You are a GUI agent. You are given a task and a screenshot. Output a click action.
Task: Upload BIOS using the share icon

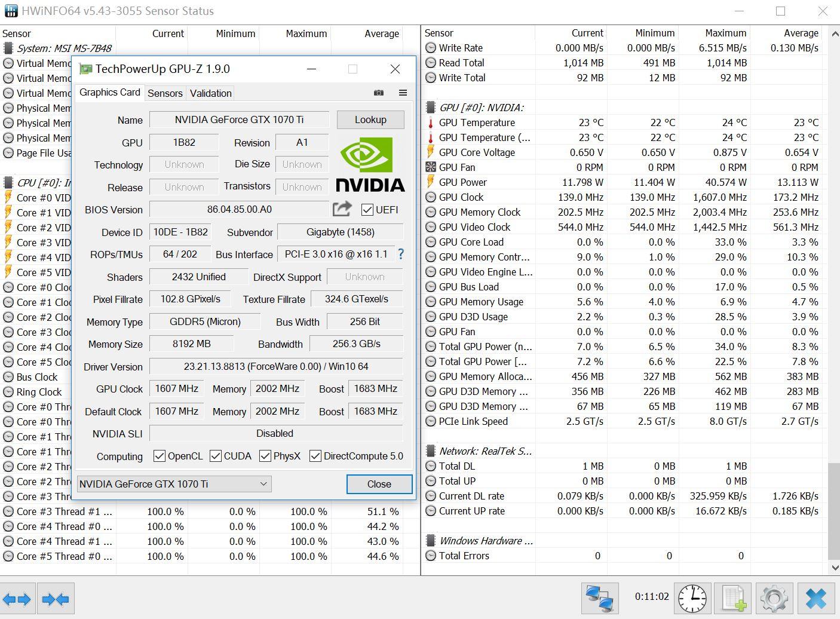(342, 209)
